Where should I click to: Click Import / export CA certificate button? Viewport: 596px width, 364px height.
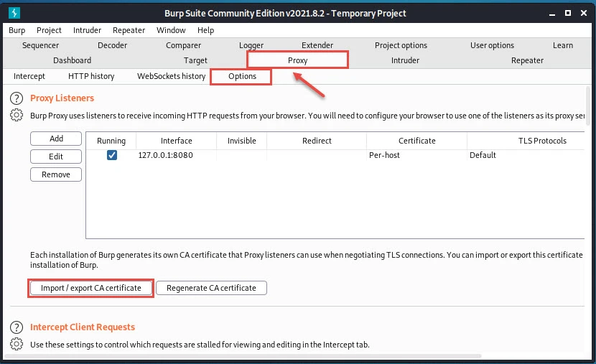91,288
